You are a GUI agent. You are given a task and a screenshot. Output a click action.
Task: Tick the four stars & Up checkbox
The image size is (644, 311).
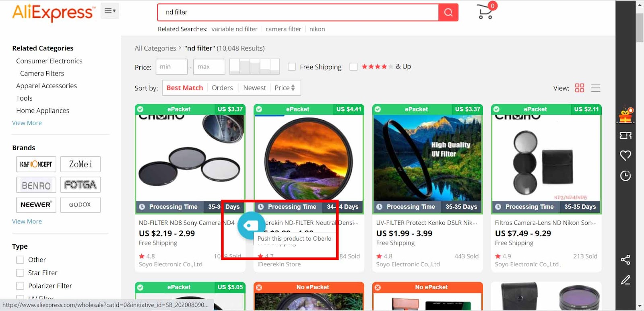353,67
